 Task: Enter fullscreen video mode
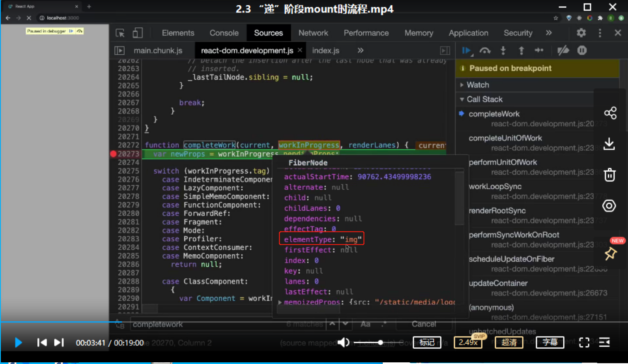(584, 342)
